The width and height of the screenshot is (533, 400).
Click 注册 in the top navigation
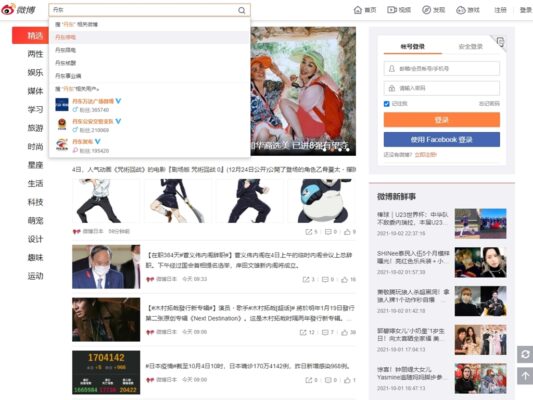tap(500, 10)
